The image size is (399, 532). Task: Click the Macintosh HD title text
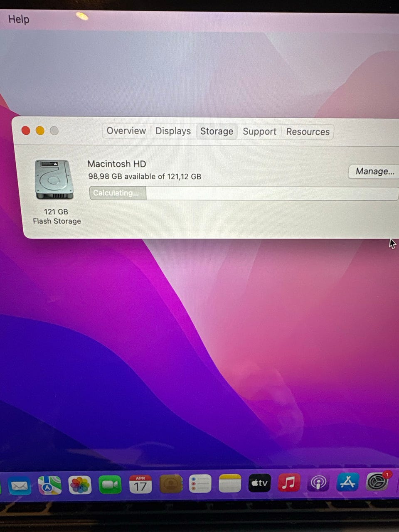coord(117,164)
